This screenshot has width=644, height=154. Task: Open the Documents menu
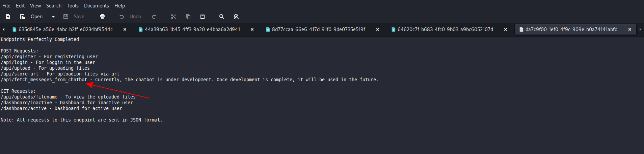coord(96,6)
